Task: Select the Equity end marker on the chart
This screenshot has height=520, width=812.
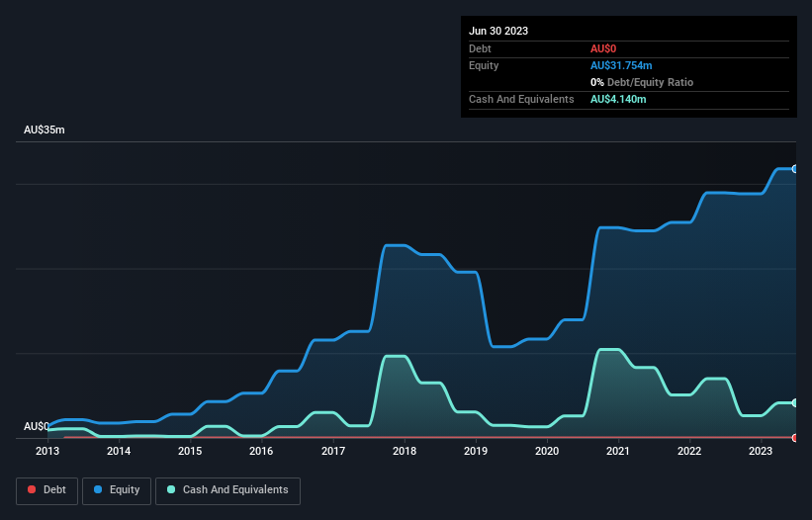Action: point(795,169)
